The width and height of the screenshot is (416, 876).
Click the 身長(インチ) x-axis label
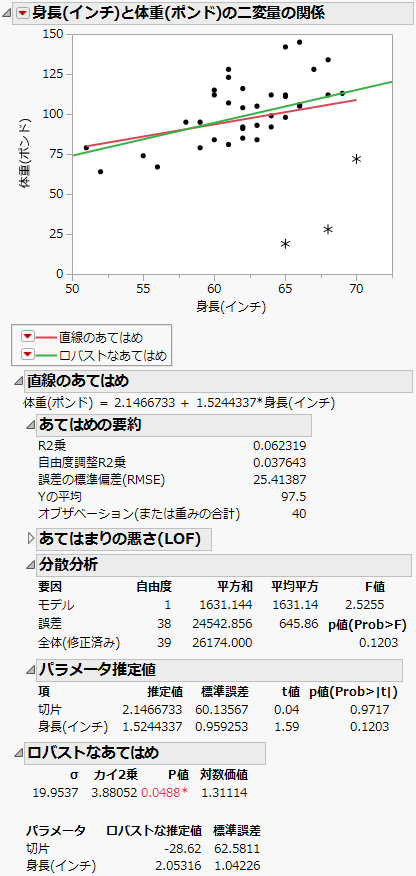click(231, 306)
